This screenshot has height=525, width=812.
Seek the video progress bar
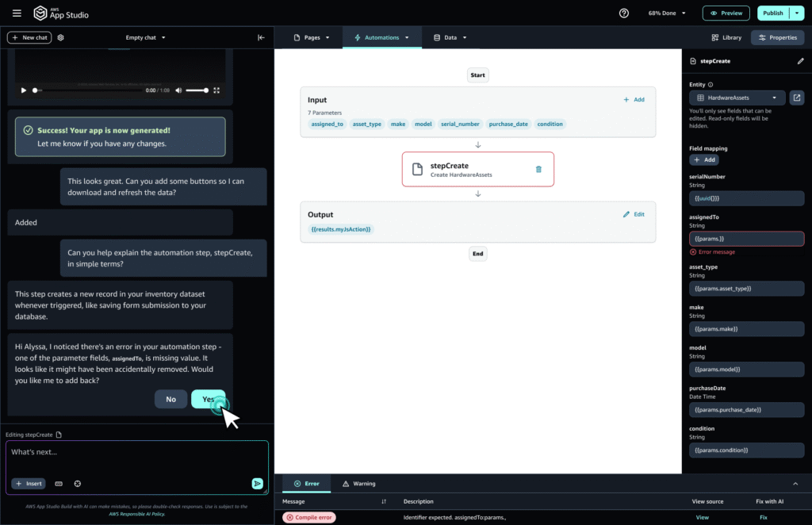87,90
